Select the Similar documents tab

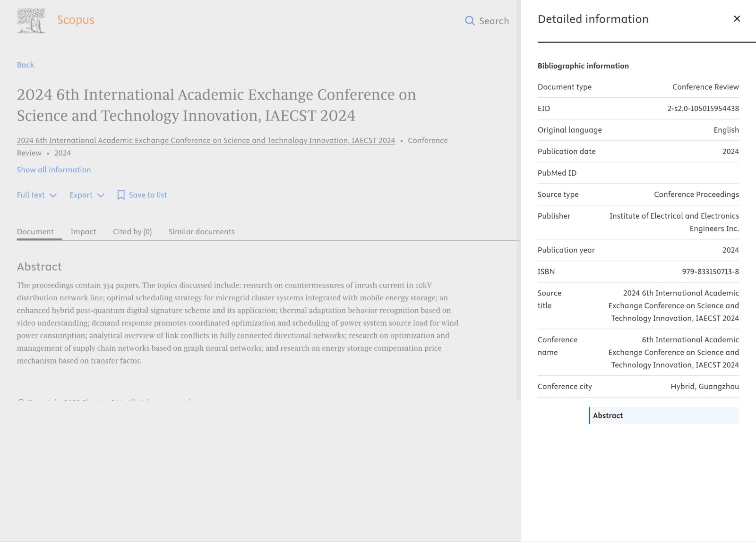[x=201, y=232]
